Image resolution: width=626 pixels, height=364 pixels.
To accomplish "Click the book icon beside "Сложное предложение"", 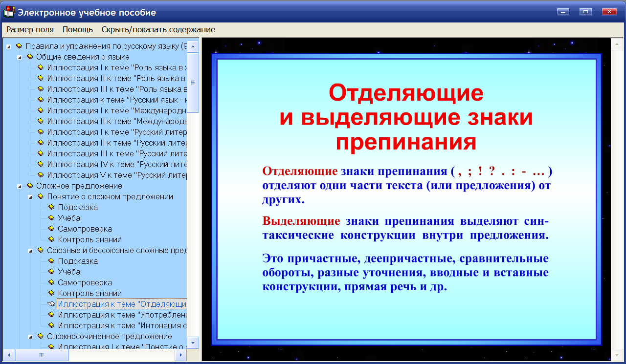I will 30,186.
